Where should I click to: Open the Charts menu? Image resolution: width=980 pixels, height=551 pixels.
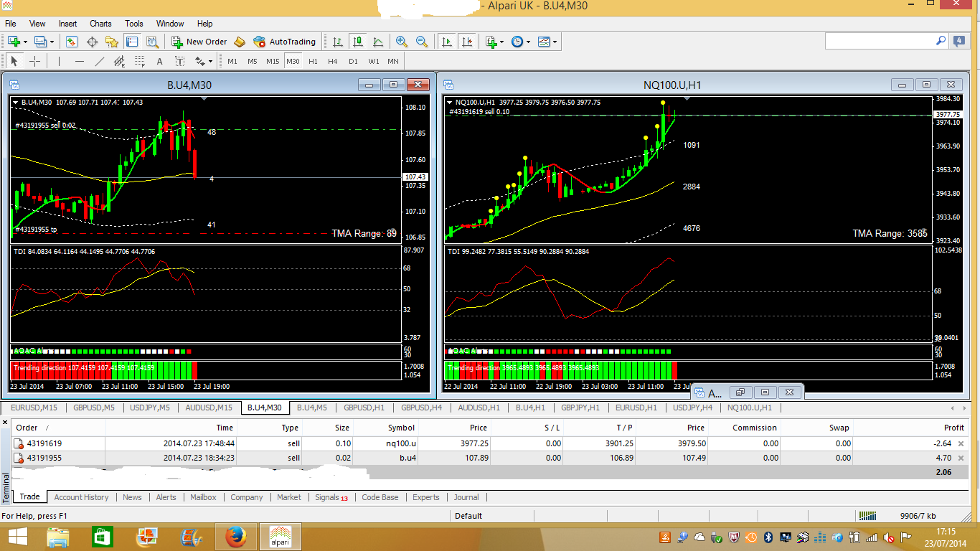pos(100,24)
